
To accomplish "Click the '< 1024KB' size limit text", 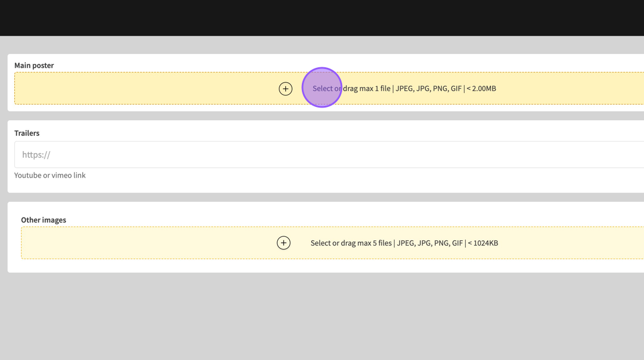I will coord(483,243).
